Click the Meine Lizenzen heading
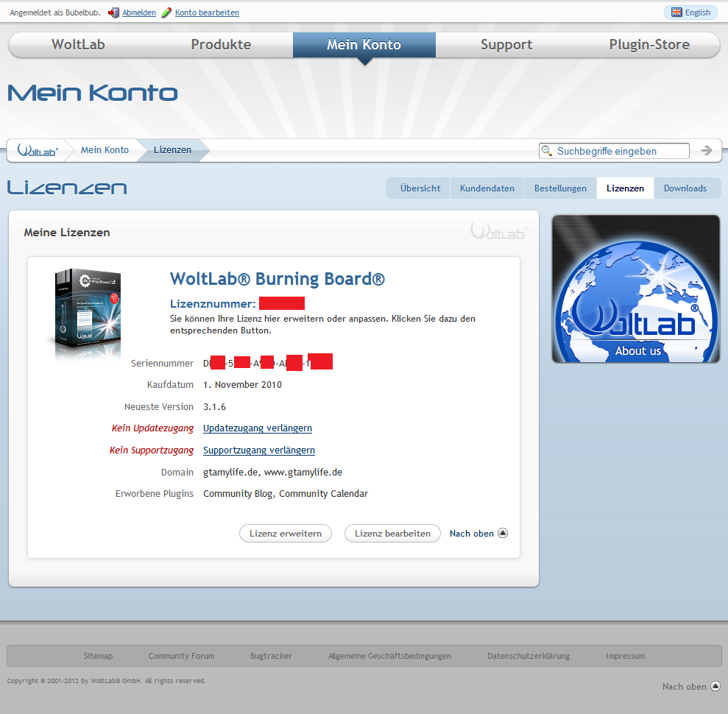This screenshot has height=714, width=728. point(67,233)
